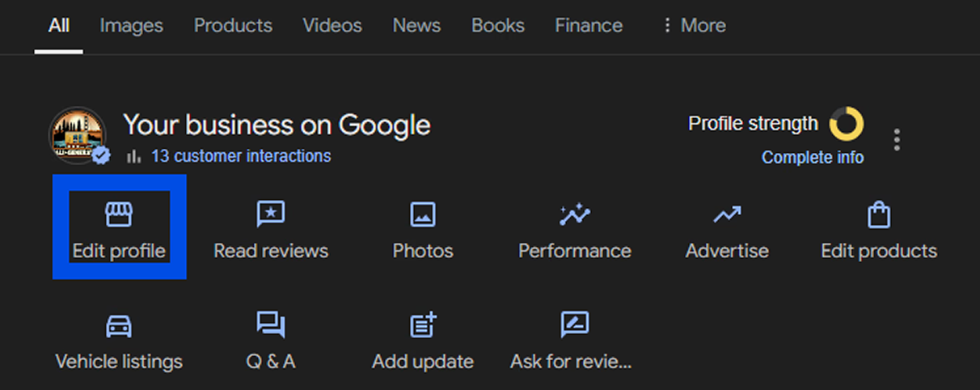The image size is (980, 390).
Task: Select the Photos image icon
Action: click(423, 214)
